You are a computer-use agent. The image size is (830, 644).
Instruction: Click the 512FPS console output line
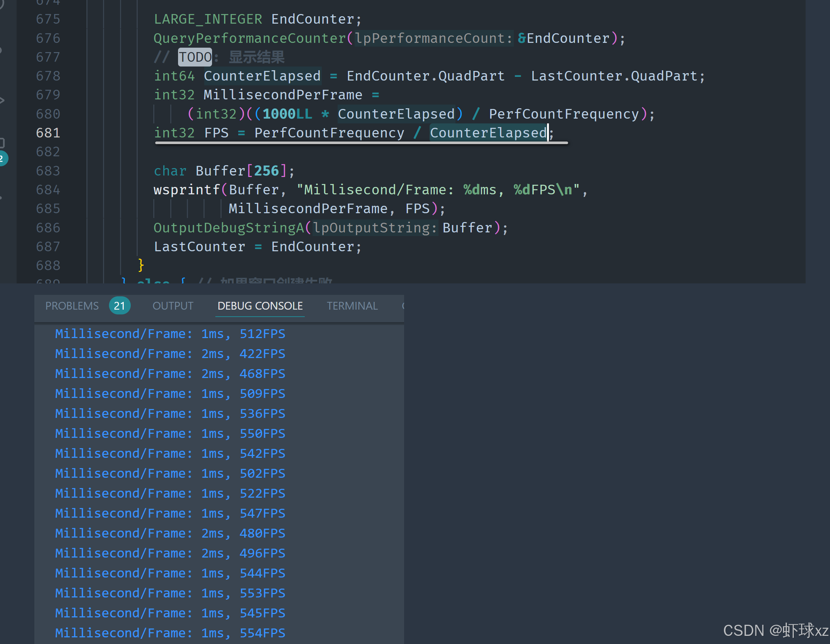[x=170, y=334]
